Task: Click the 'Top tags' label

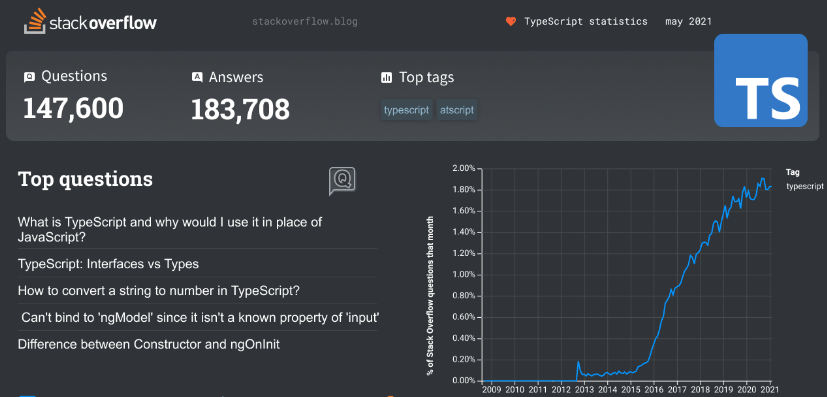Action: 426,78
